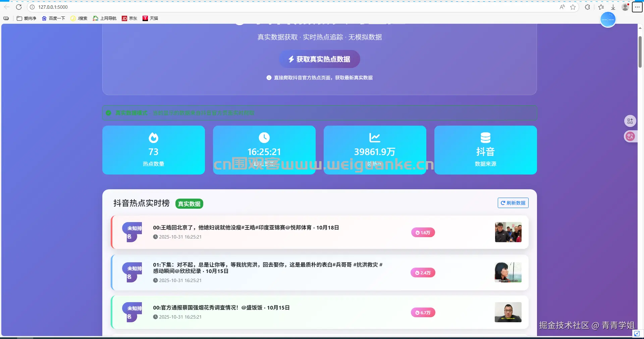Click the 刷新数据 refresh button
Image resolution: width=644 pixels, height=339 pixels.
coord(513,203)
